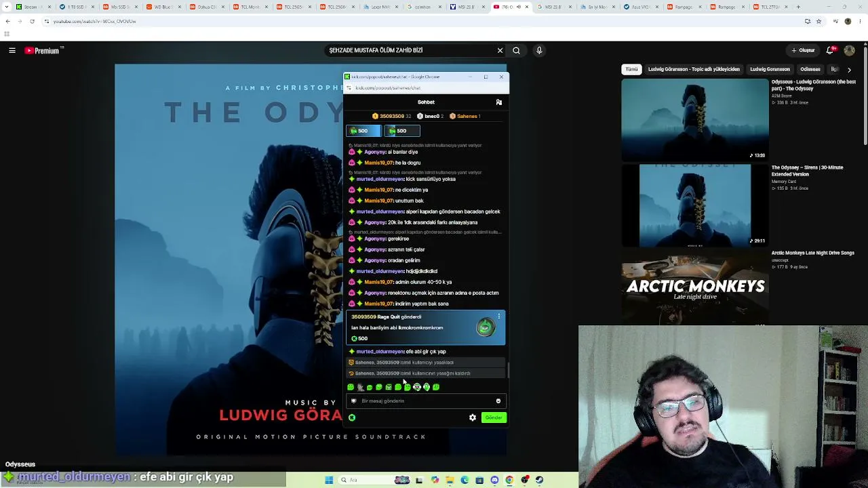Image resolution: width=868 pixels, height=488 pixels.
Task: Run search with the magnifier button
Action: pyautogui.click(x=517, y=50)
